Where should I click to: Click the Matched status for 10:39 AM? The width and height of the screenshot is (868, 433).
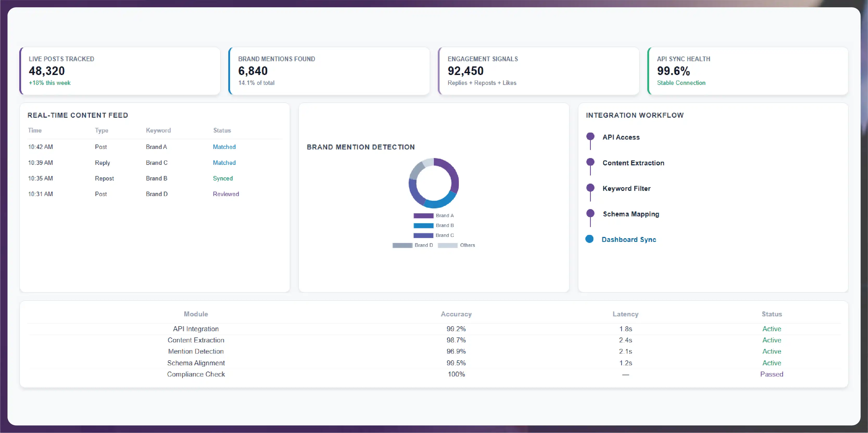[x=224, y=163]
